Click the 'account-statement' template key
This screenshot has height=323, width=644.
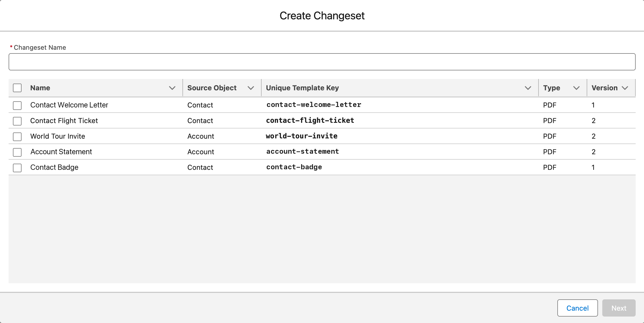(302, 152)
